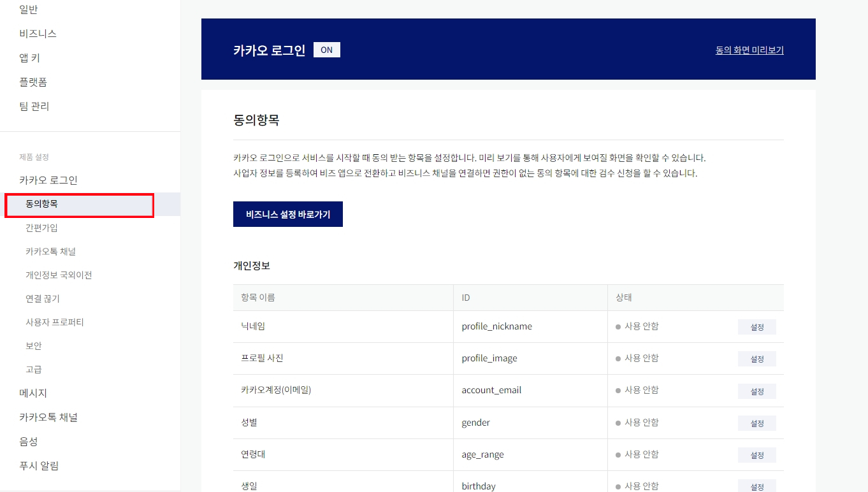Open the 일반 sidebar menu

coord(29,10)
